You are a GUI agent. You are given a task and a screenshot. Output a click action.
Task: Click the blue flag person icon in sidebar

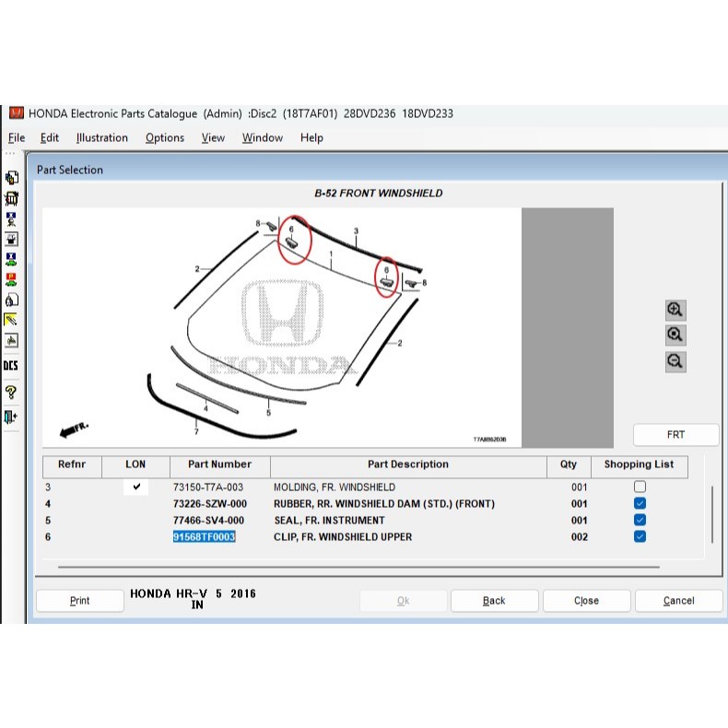[x=12, y=219]
